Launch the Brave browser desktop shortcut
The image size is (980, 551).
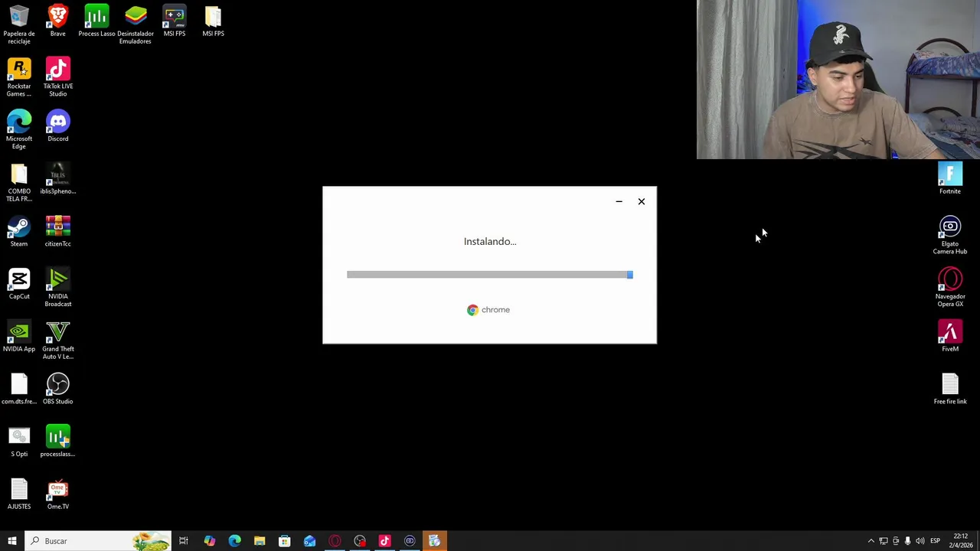57,21
